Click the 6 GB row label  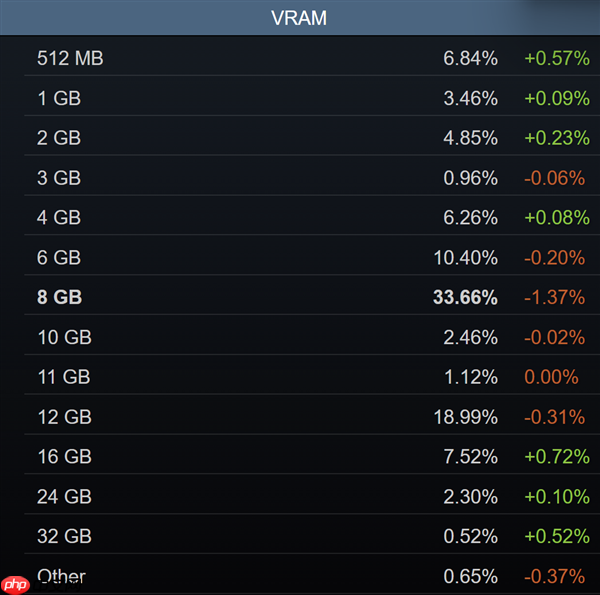click(x=59, y=257)
